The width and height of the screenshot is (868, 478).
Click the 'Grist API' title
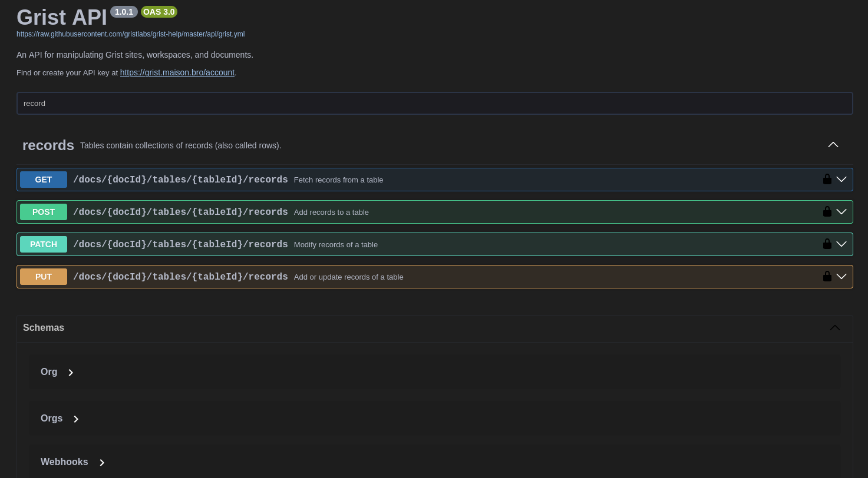[x=62, y=18]
